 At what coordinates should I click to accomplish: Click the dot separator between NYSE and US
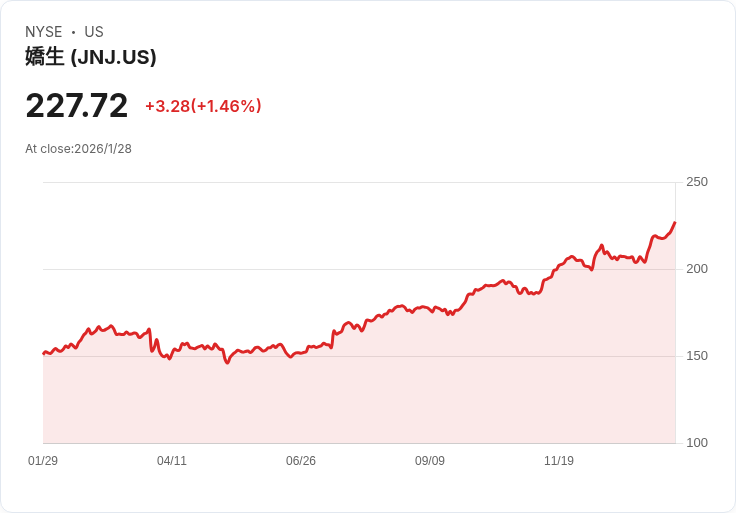[x=73, y=32]
